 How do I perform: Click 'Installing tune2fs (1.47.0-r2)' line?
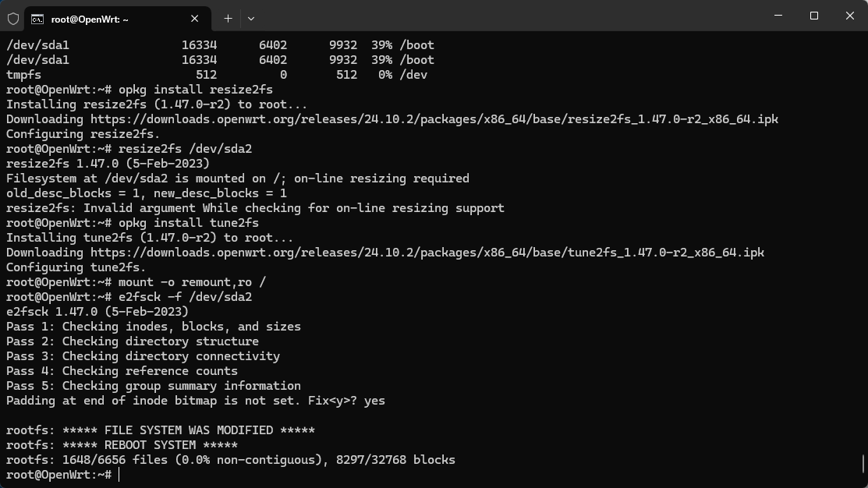point(150,238)
